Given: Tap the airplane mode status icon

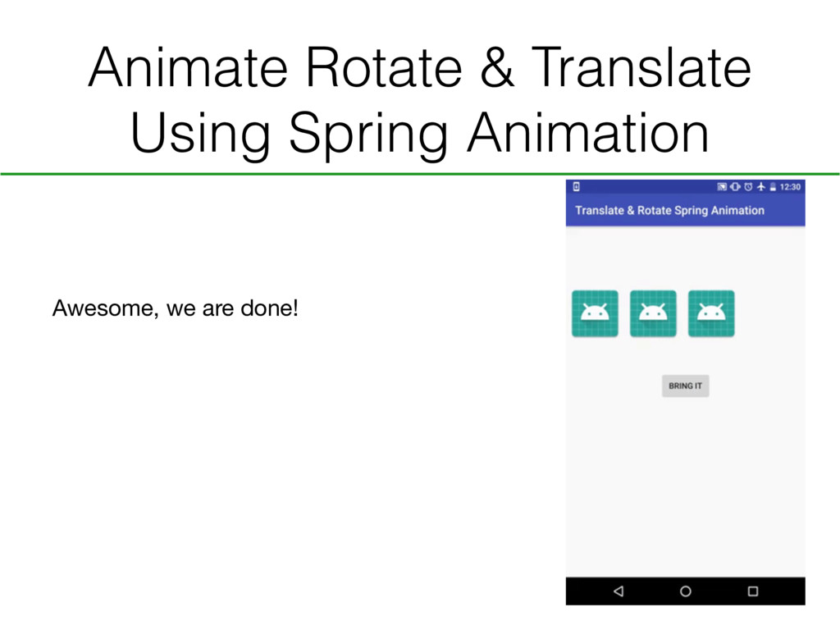Looking at the screenshot, I should [x=760, y=186].
